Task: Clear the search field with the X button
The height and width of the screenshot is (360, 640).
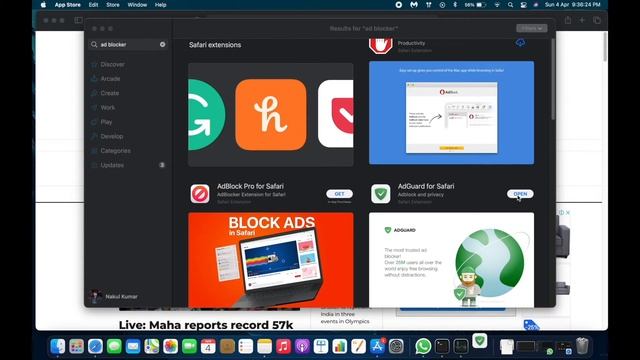Action: click(162, 44)
